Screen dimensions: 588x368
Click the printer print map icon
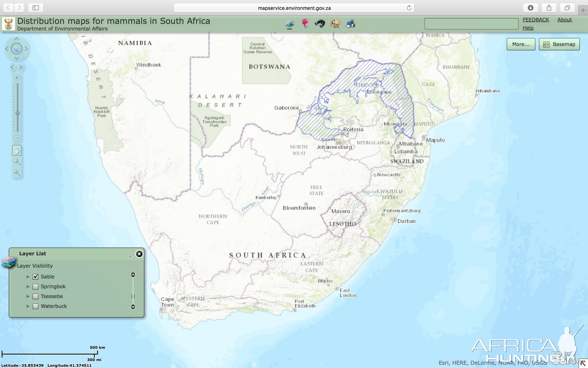(x=350, y=24)
